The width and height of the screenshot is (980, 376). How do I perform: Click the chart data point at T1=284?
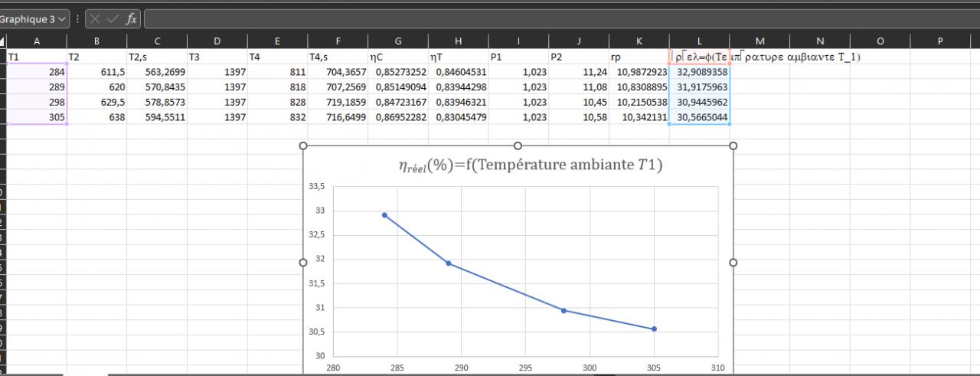384,215
